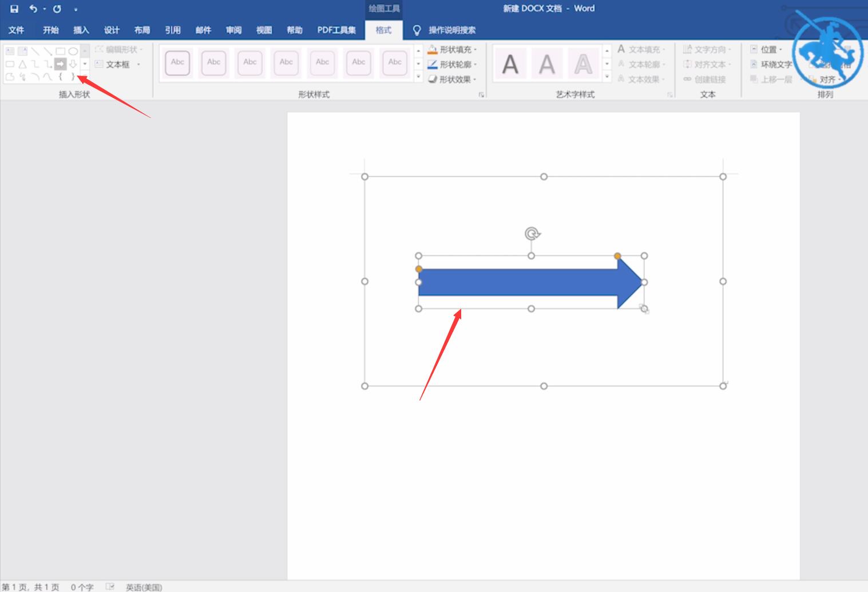This screenshot has width=868, height=592.
Task: Save the document with the floppy icon
Action: tap(14, 9)
